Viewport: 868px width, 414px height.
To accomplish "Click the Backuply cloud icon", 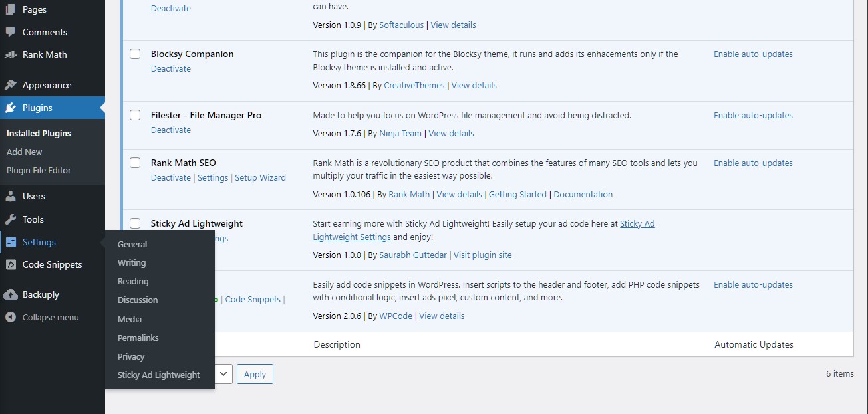I will tap(11, 294).
